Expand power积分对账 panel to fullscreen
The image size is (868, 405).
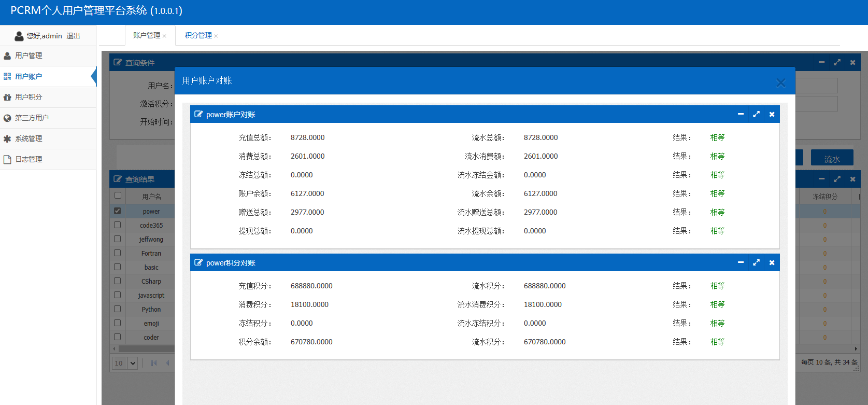pyautogui.click(x=756, y=262)
